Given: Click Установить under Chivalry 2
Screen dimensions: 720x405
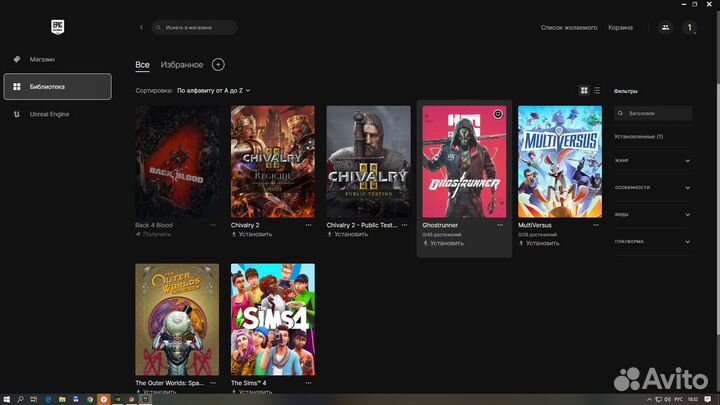Looking at the screenshot, I should (x=251, y=234).
